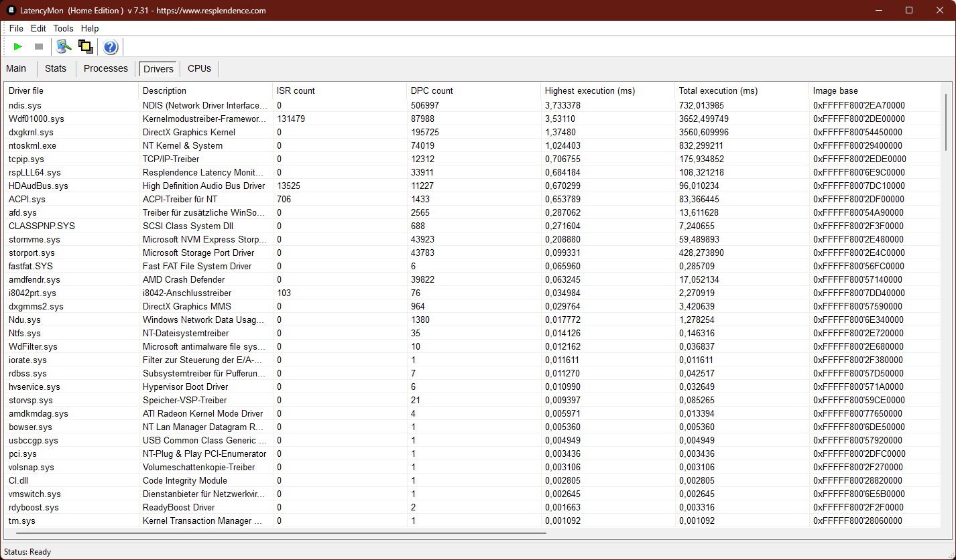Viewport: 956px width, 560px height.
Task: Open the Edit menu
Action: coord(38,28)
